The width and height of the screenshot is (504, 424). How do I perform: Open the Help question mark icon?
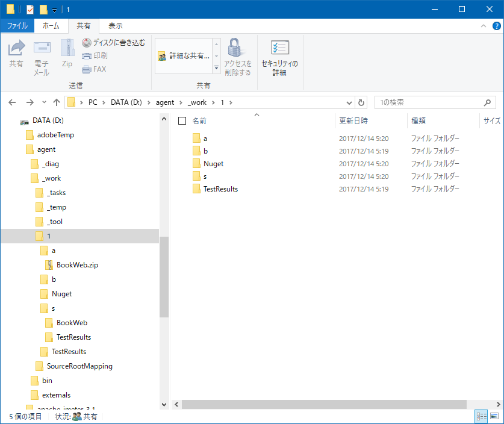click(x=496, y=26)
